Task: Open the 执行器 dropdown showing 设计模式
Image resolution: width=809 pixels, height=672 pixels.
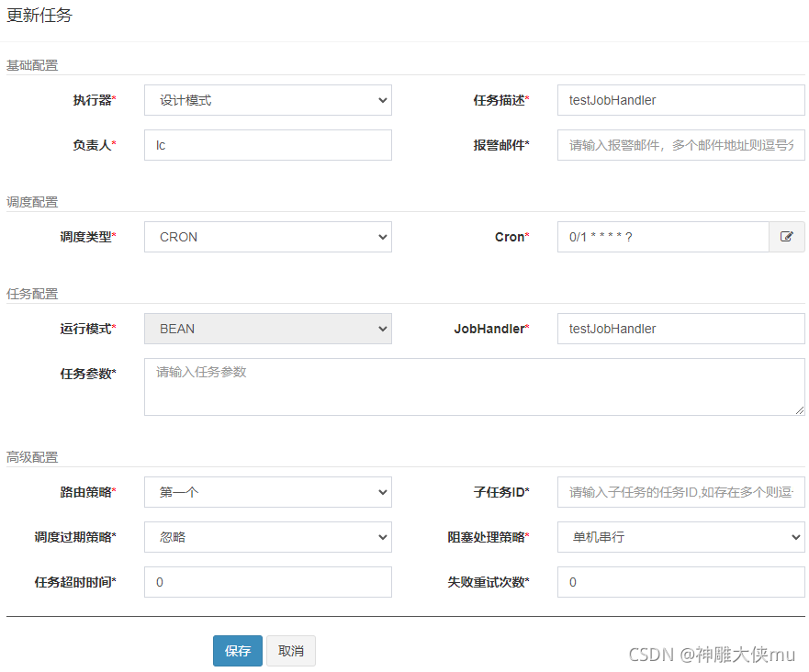Action: point(268,100)
